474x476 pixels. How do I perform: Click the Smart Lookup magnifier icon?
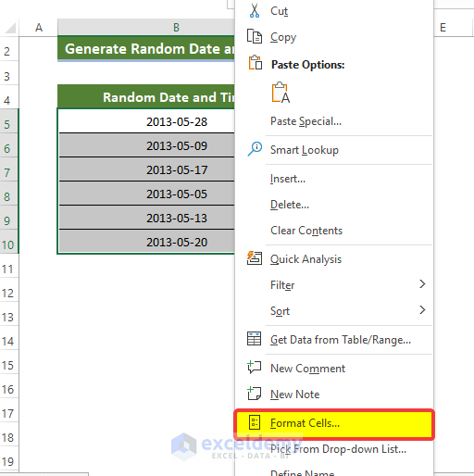click(255, 149)
